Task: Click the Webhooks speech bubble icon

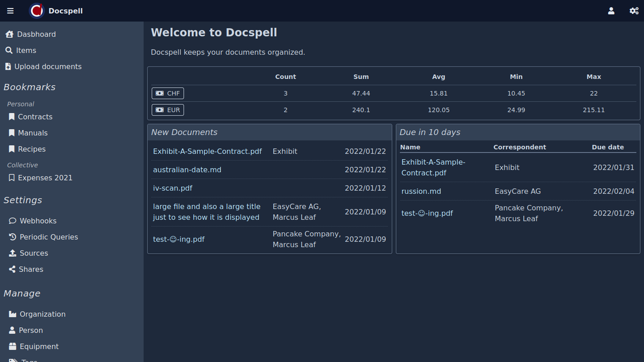Action: (x=12, y=221)
